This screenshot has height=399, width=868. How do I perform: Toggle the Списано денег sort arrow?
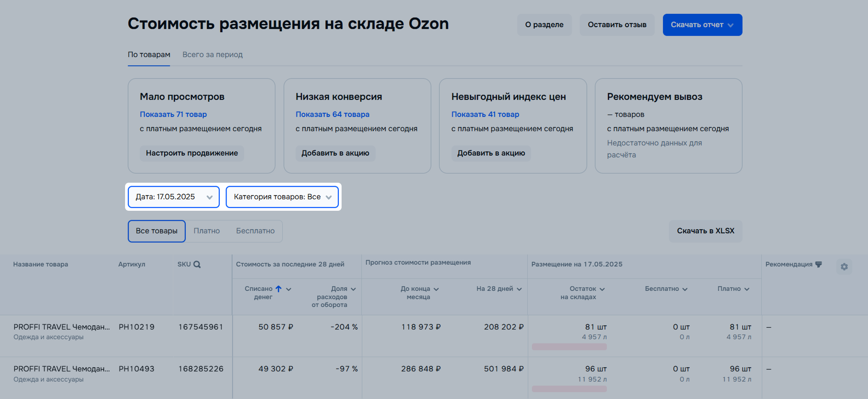click(279, 289)
